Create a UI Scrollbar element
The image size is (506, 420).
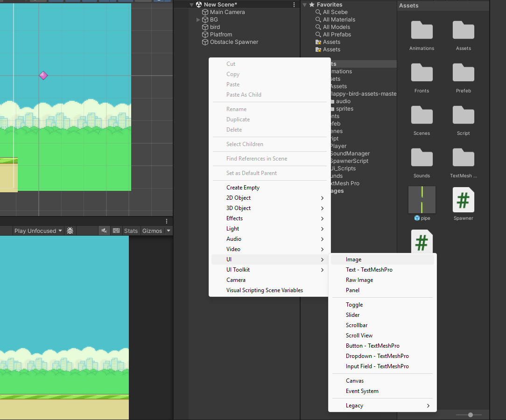382,325
